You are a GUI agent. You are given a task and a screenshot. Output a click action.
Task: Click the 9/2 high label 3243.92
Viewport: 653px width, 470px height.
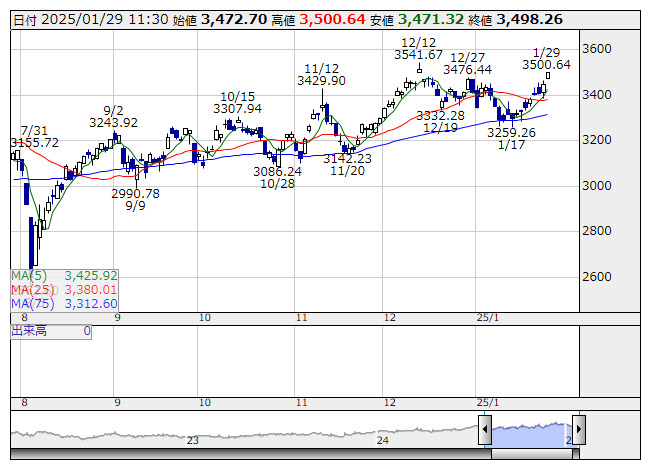(x=113, y=123)
